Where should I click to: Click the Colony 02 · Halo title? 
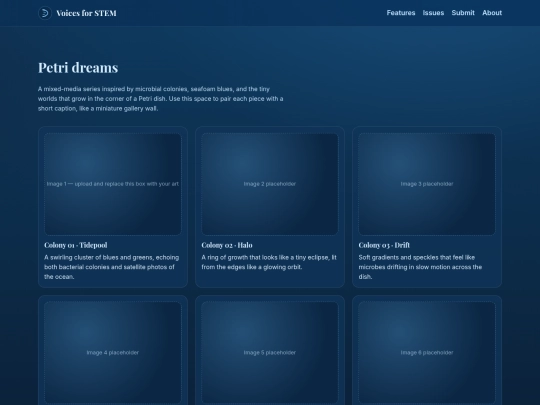pos(227,245)
